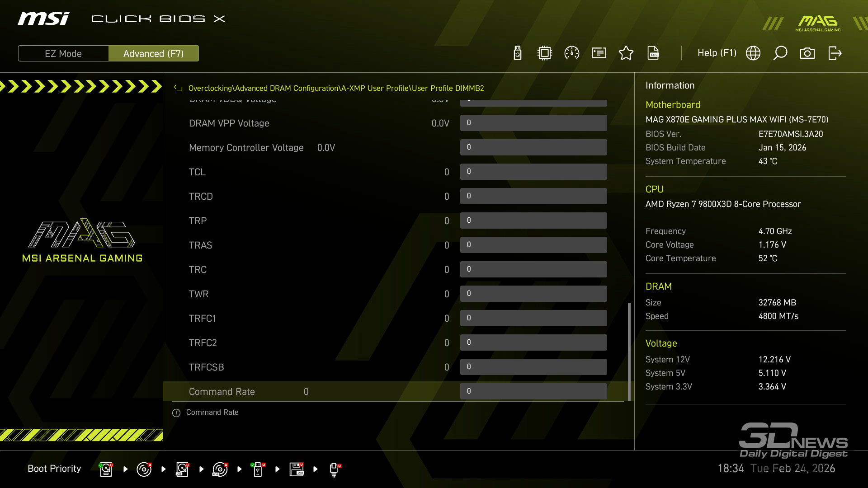Select the first boot priority device icon
The height and width of the screenshot is (488, 868).
coord(106,469)
